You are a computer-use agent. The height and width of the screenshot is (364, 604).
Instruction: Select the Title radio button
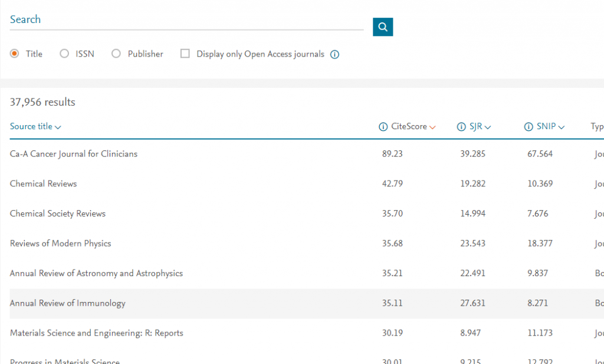coord(15,54)
